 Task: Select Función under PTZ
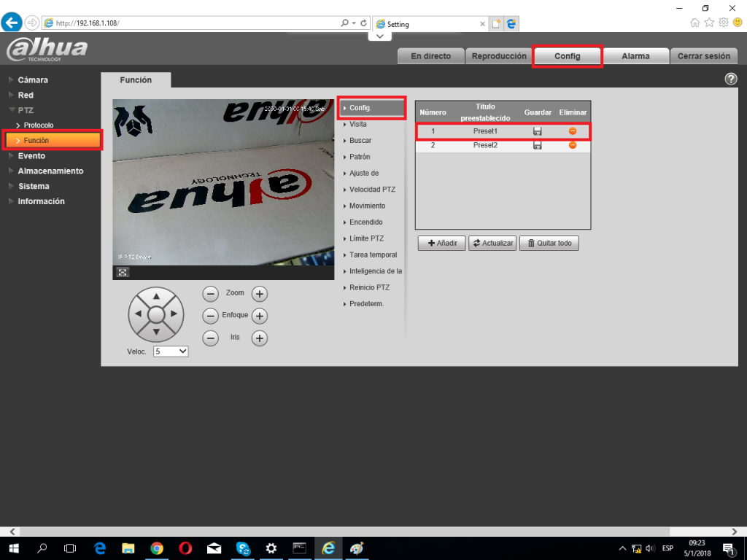[x=53, y=141]
